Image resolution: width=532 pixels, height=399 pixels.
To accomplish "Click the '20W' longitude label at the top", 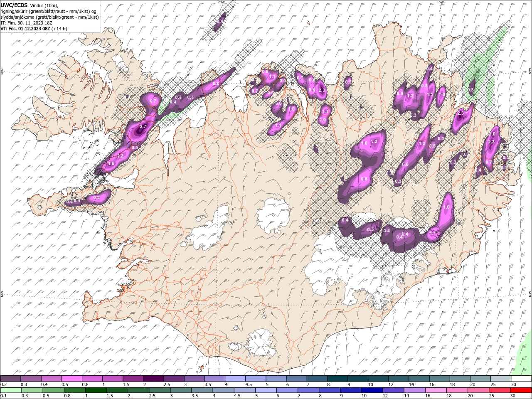I will [x=221, y=2].
